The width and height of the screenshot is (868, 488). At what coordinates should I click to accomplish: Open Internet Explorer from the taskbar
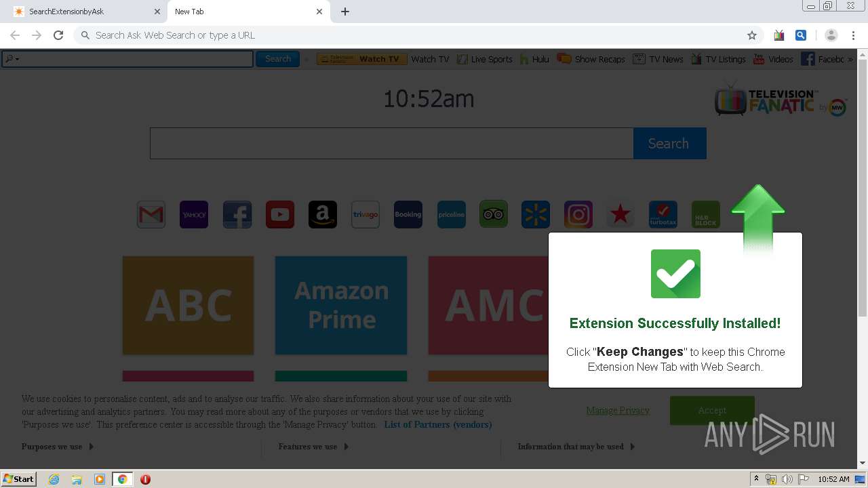tap(54, 479)
